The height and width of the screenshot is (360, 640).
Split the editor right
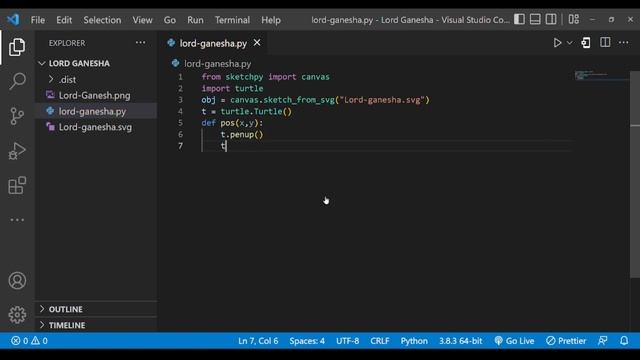tap(605, 43)
